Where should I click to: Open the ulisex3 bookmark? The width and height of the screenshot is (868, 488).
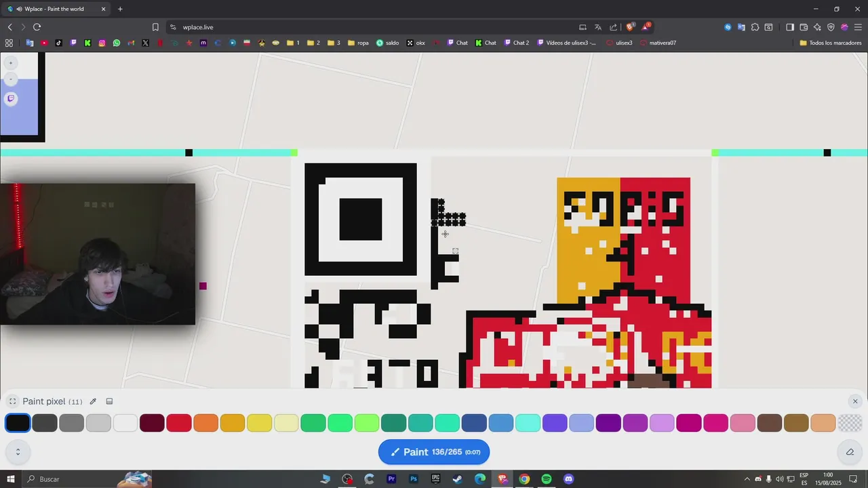point(619,43)
